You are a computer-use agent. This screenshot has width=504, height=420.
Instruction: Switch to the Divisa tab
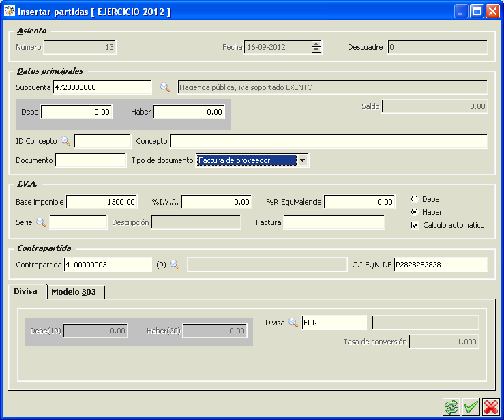[x=25, y=291]
